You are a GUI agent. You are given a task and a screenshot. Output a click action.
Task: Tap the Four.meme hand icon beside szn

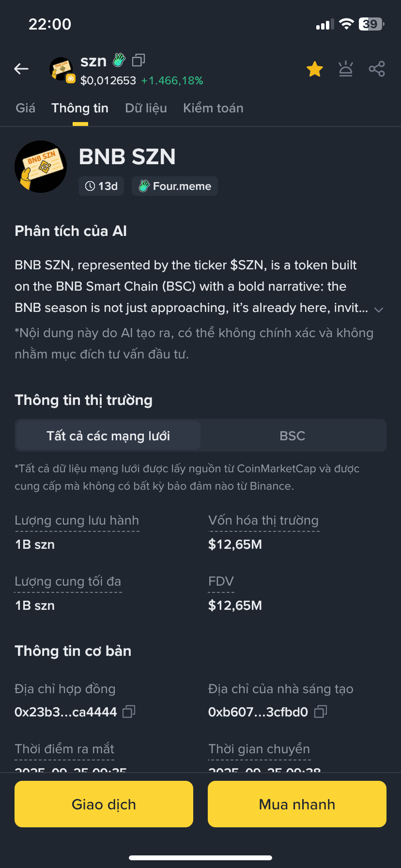point(119,60)
